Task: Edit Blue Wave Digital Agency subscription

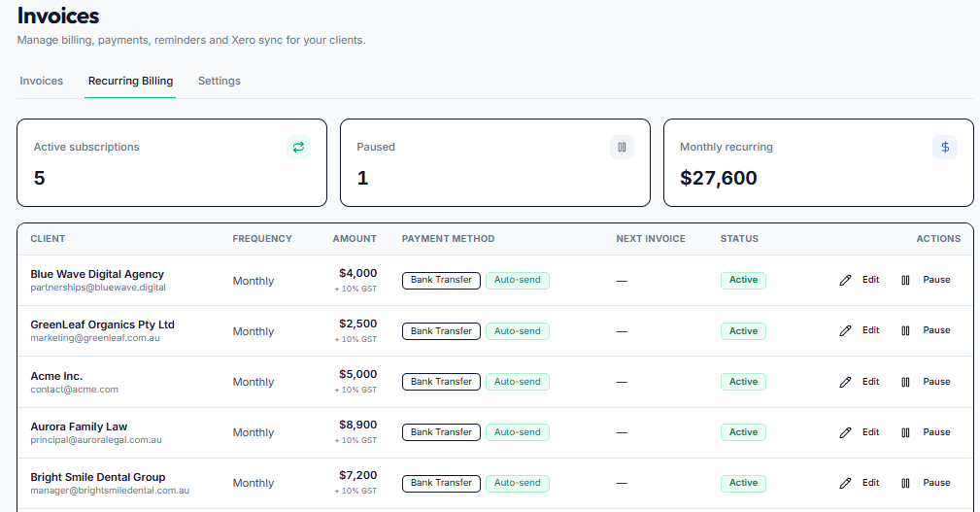Action: (860, 280)
